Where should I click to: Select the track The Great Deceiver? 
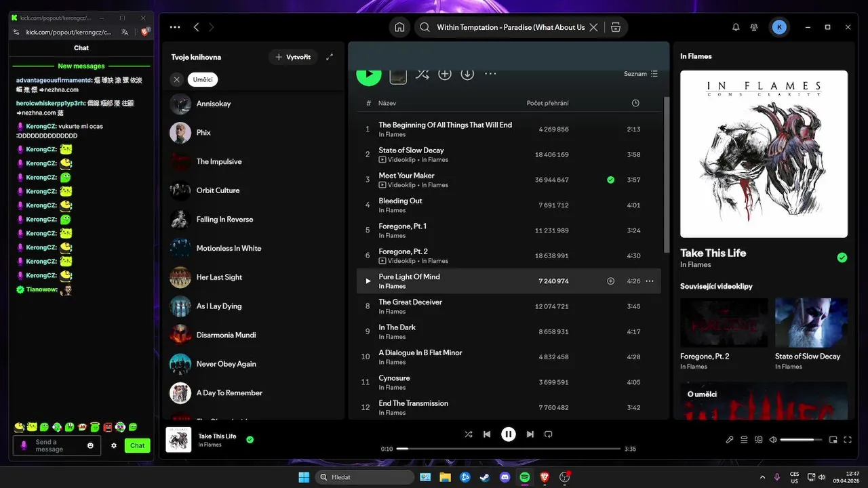coord(410,302)
